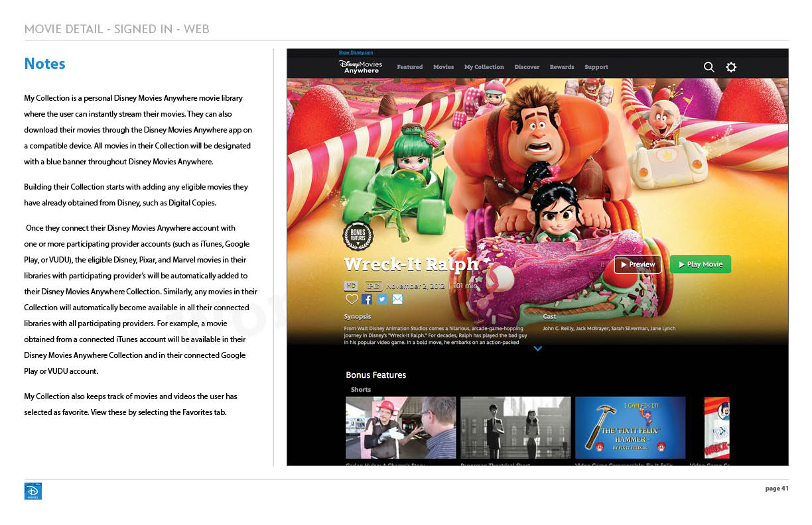812x525 pixels.
Task: Open the settings gear icon
Action: pyautogui.click(x=731, y=67)
